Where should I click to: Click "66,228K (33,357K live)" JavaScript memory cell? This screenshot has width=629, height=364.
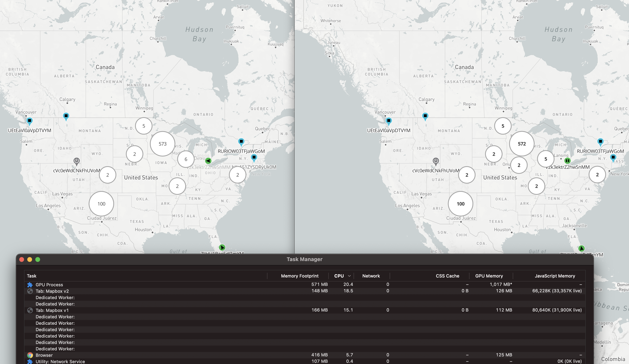click(x=557, y=291)
